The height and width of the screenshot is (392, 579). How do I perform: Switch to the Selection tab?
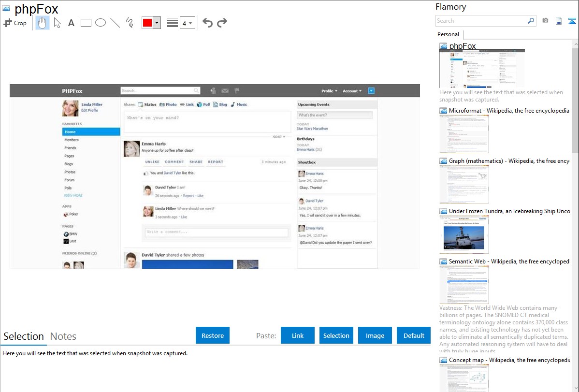pos(24,336)
